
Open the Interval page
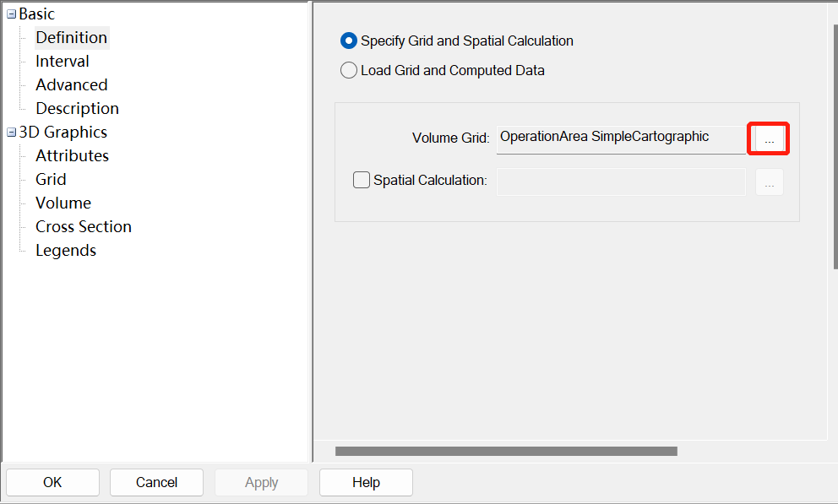(x=62, y=62)
